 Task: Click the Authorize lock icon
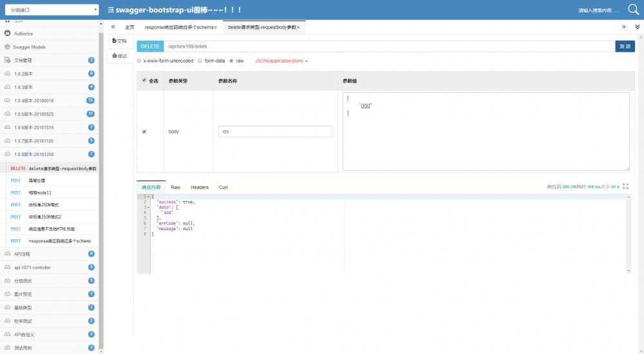(x=7, y=33)
